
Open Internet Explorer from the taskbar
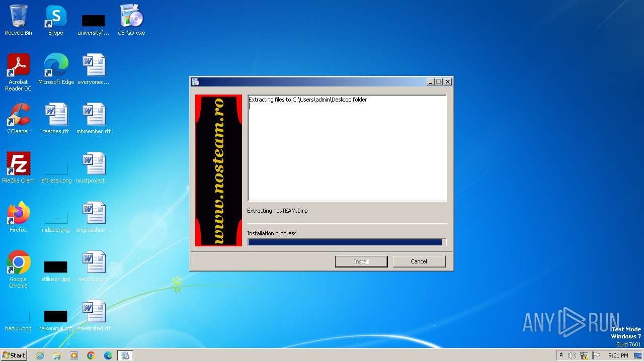40,355
